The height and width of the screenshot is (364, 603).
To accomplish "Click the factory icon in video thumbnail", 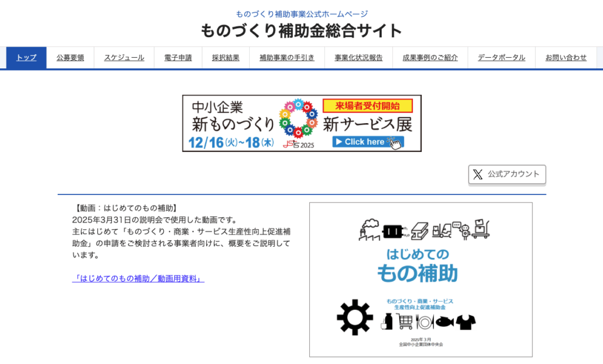I will coord(370,229).
